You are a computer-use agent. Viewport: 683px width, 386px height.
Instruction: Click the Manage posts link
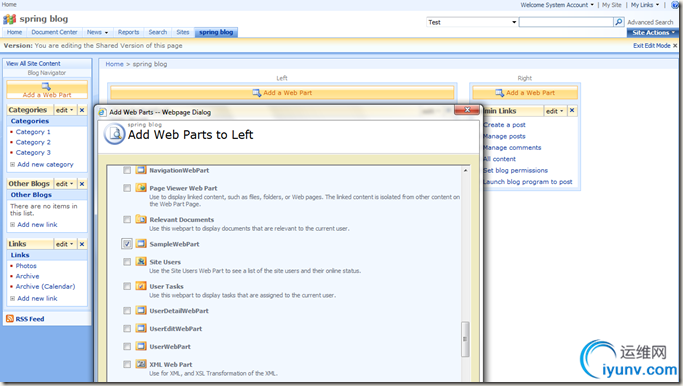(504, 136)
